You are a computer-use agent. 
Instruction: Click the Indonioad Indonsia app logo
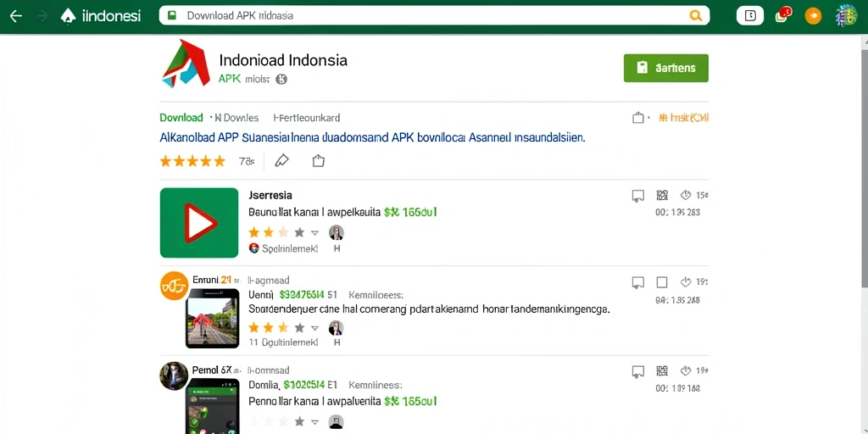click(x=186, y=63)
